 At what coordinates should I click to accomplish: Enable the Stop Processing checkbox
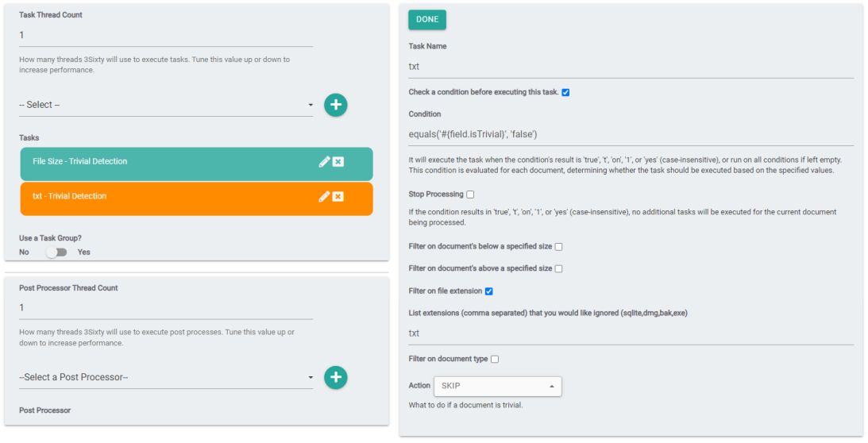(470, 195)
